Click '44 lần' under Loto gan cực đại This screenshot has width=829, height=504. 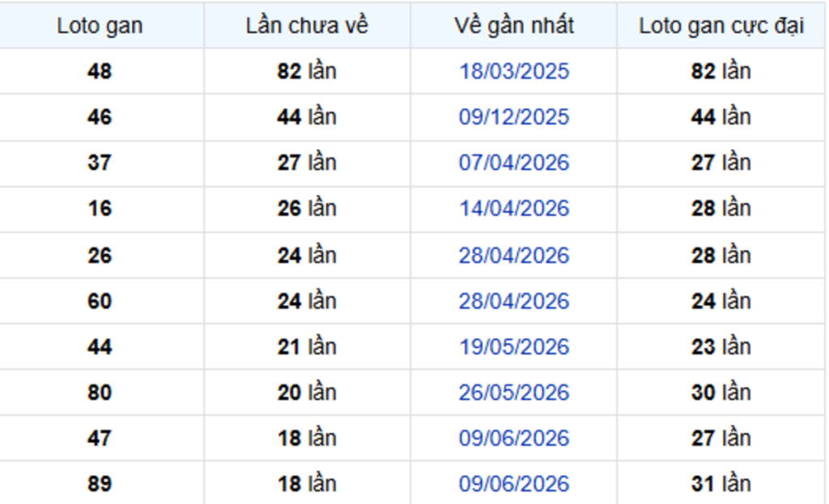click(721, 116)
